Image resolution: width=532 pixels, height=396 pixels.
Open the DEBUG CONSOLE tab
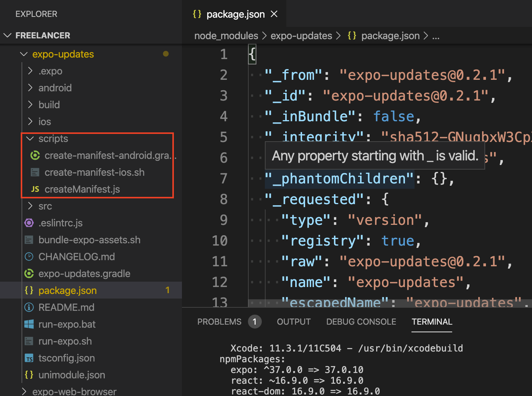[361, 322]
